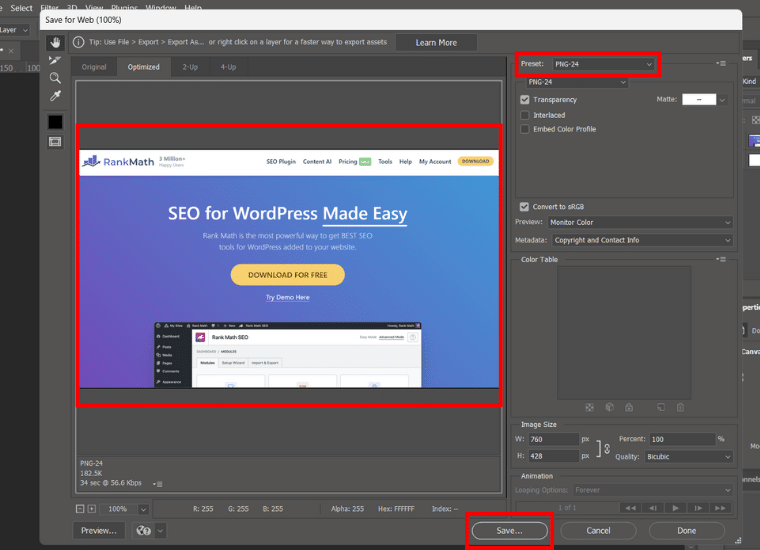Open the browser selection dropdown arrow
The height and width of the screenshot is (550, 760).
(x=160, y=531)
